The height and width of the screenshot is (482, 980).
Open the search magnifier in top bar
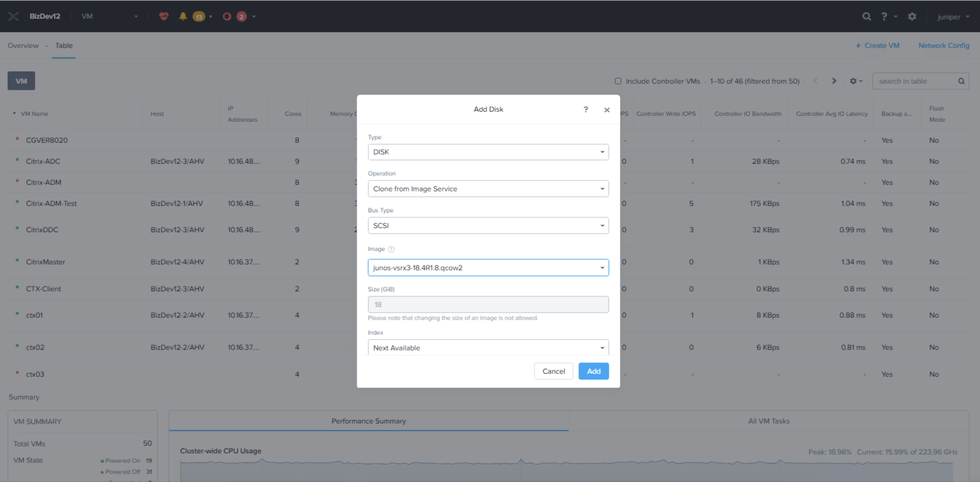[866, 16]
